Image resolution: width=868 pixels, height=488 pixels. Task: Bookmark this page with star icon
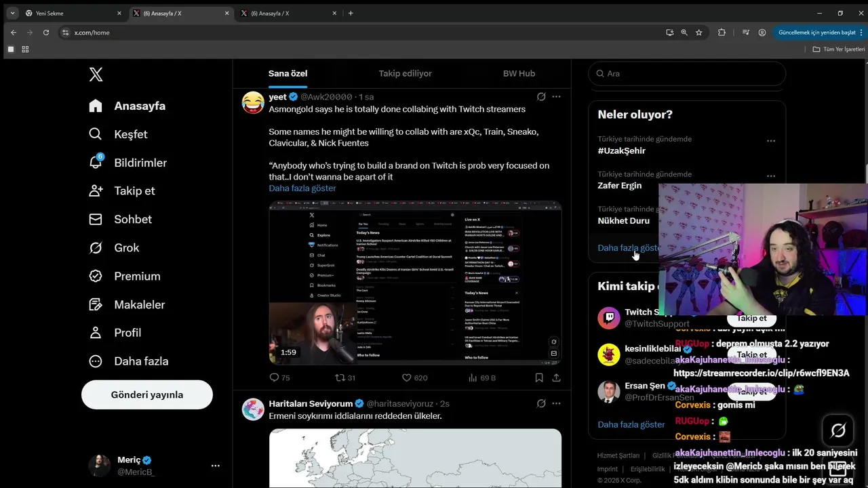(699, 32)
